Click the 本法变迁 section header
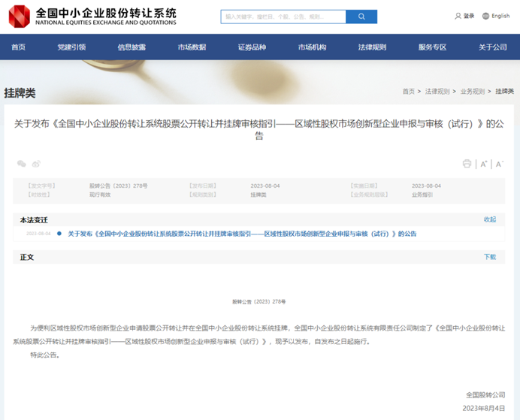 (x=34, y=220)
